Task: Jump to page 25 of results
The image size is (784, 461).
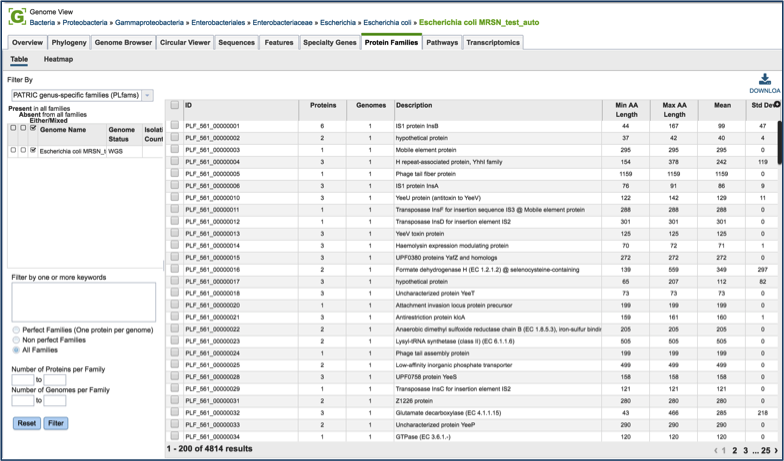Action: point(766,450)
